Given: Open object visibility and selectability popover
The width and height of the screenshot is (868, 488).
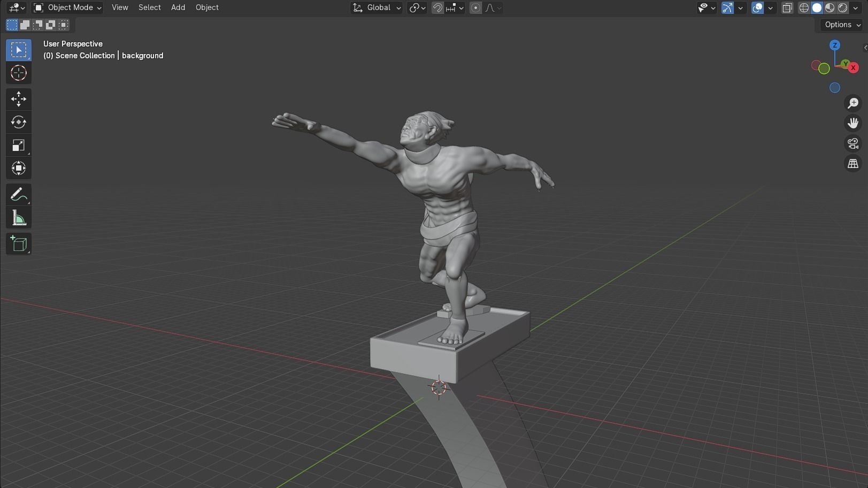Looking at the screenshot, I should tap(706, 7).
